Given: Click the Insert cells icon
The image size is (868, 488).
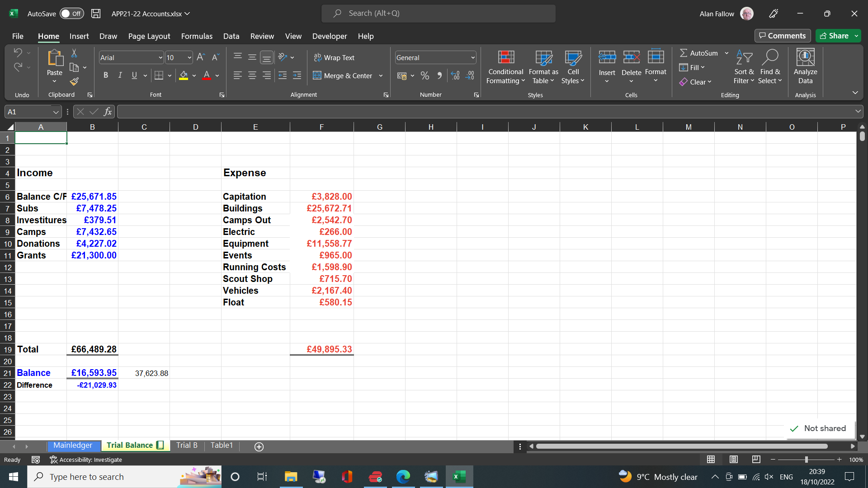Looking at the screenshot, I should pos(607,57).
